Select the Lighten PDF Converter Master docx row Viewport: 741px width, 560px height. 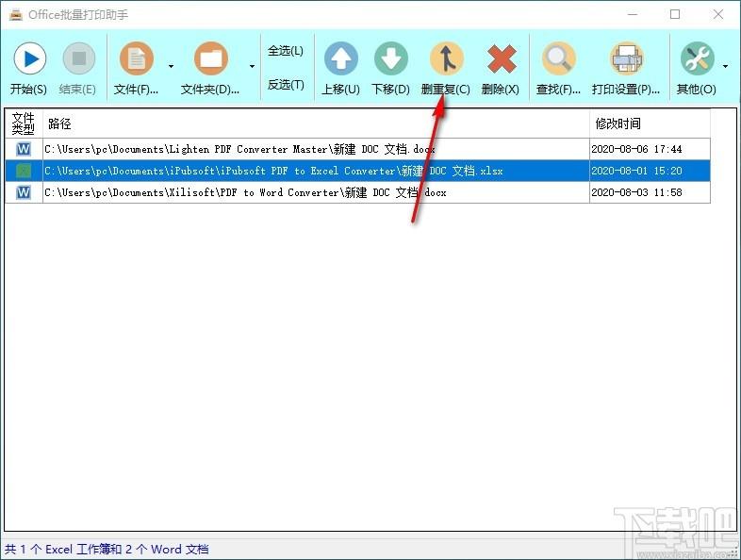pyautogui.click(x=357, y=149)
